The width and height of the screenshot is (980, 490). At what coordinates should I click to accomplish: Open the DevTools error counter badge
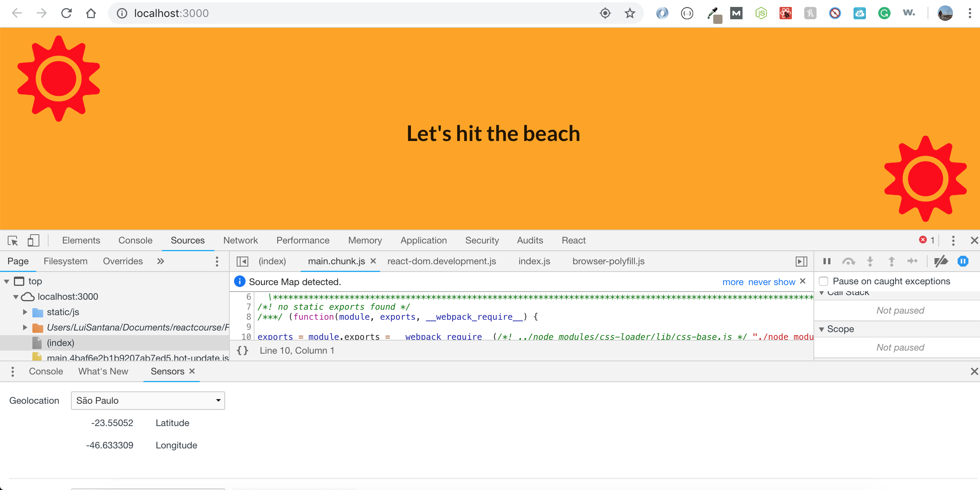(x=928, y=240)
